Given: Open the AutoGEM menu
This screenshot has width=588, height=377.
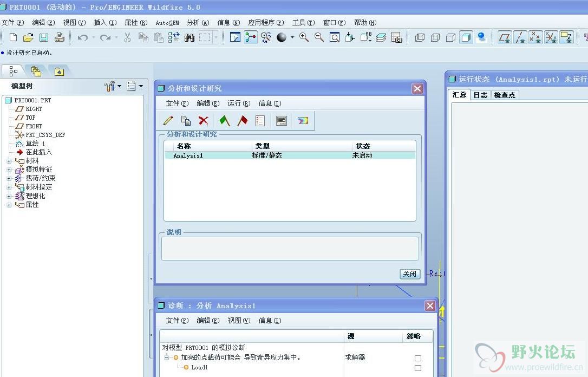Looking at the screenshot, I should tap(167, 23).
